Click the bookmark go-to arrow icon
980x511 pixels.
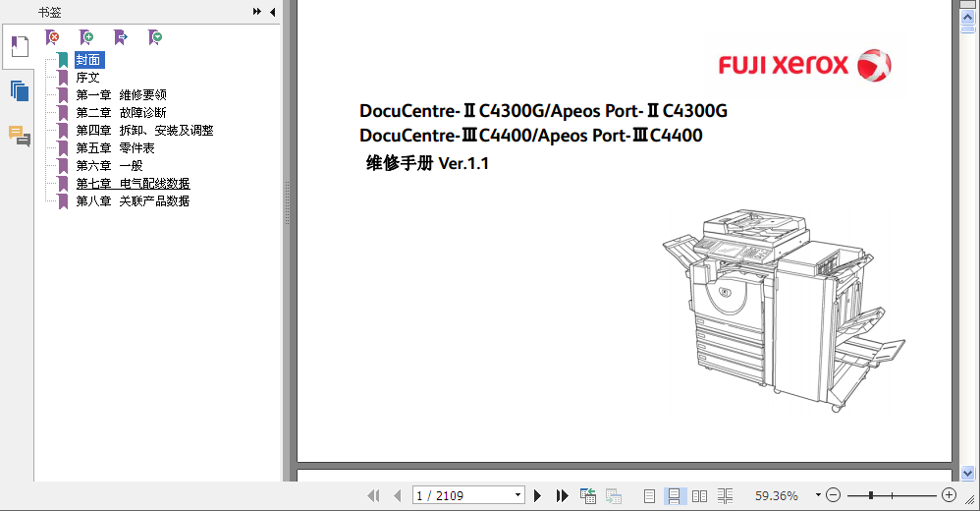pyautogui.click(x=121, y=37)
